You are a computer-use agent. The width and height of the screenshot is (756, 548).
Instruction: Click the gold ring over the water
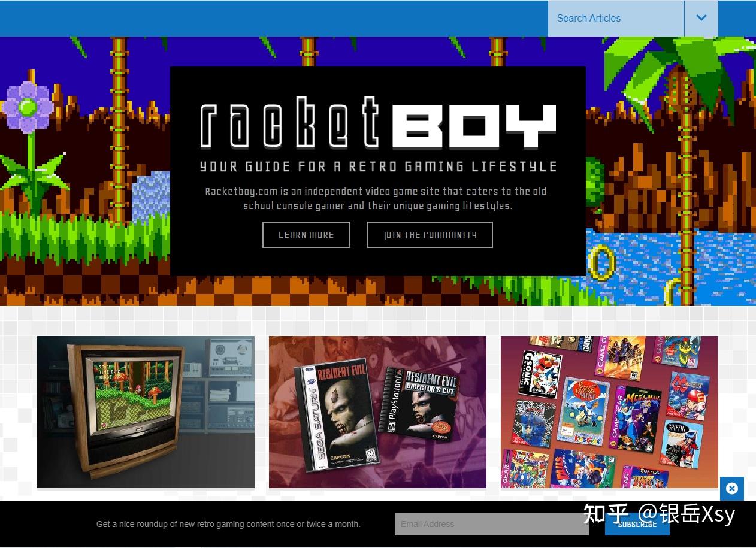click(602, 262)
